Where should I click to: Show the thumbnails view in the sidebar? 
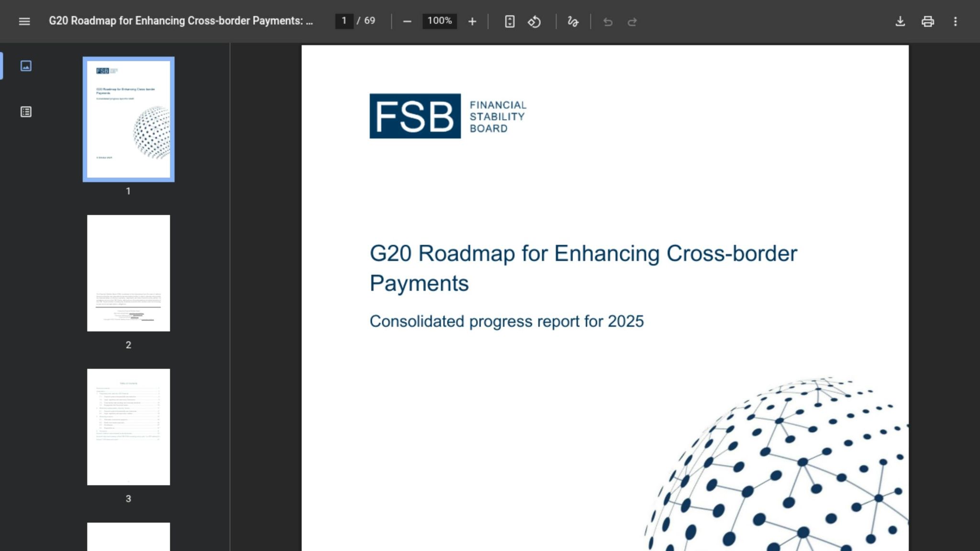(26, 66)
